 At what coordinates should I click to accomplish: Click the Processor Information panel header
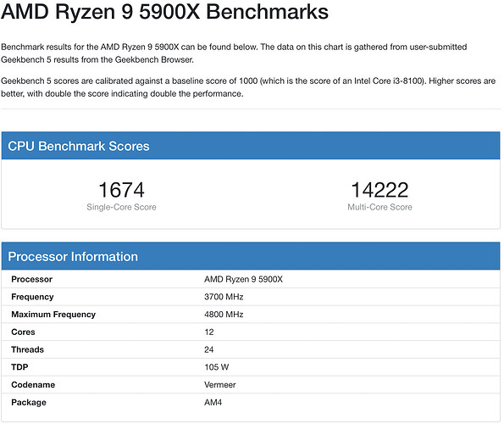coord(251,256)
